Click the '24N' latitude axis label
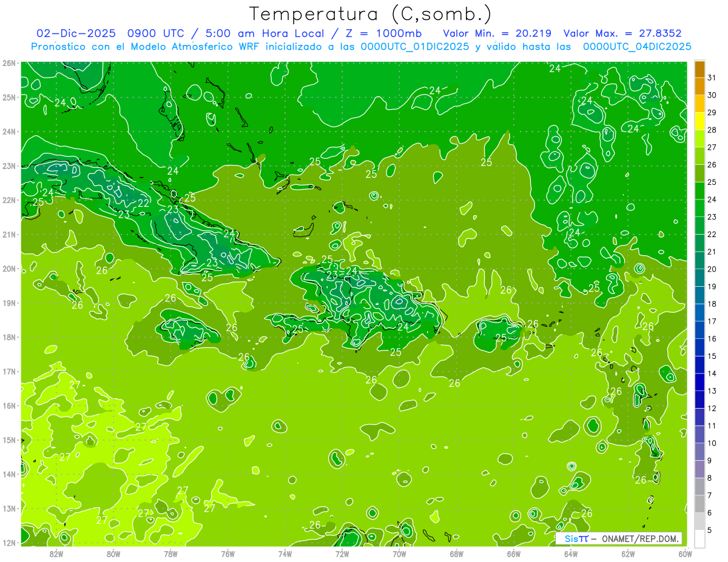The width and height of the screenshot is (728, 562). (x=9, y=132)
